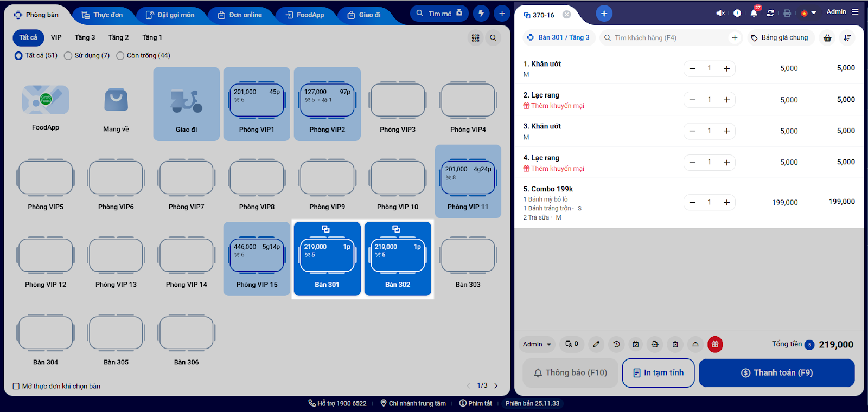The image size is (868, 412).
Task: Decrease quantity of Combo 199k
Action: click(692, 203)
